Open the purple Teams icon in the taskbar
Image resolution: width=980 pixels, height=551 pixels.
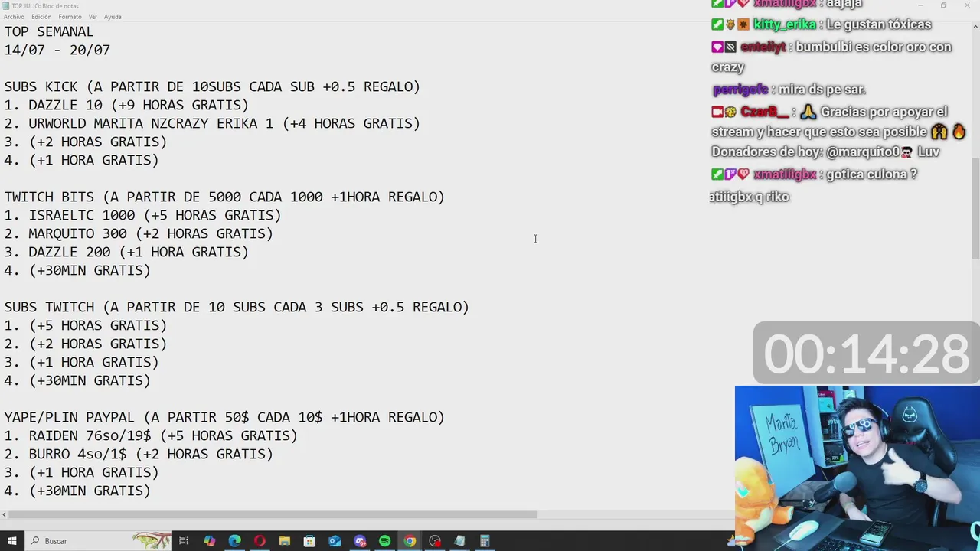360,541
